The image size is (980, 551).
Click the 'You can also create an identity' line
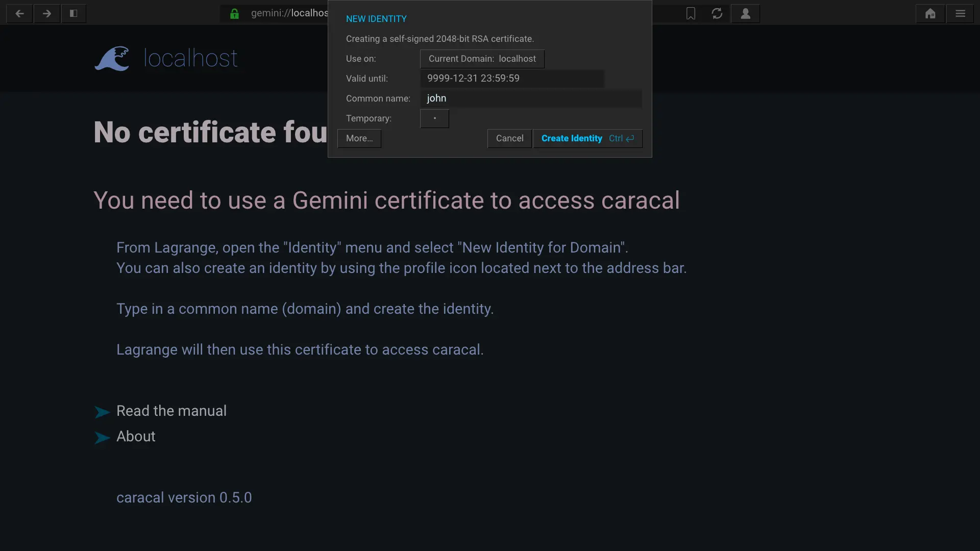coord(401,268)
